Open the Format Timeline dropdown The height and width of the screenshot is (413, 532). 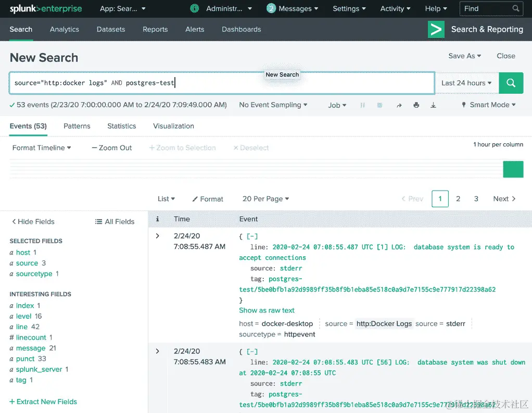coord(42,147)
